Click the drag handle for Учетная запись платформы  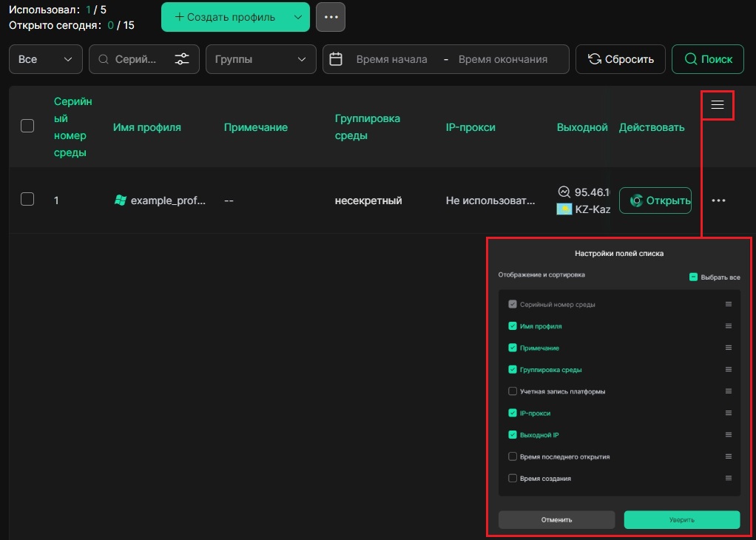pyautogui.click(x=729, y=391)
